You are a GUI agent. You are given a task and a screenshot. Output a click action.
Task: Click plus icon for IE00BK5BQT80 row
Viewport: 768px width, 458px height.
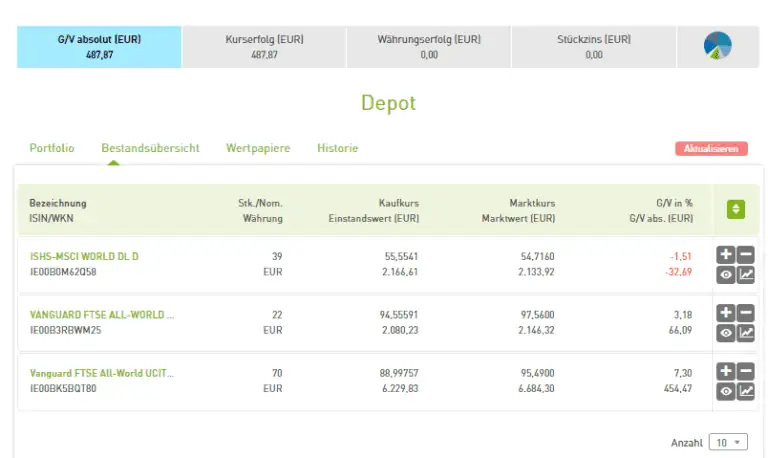pyautogui.click(x=726, y=371)
